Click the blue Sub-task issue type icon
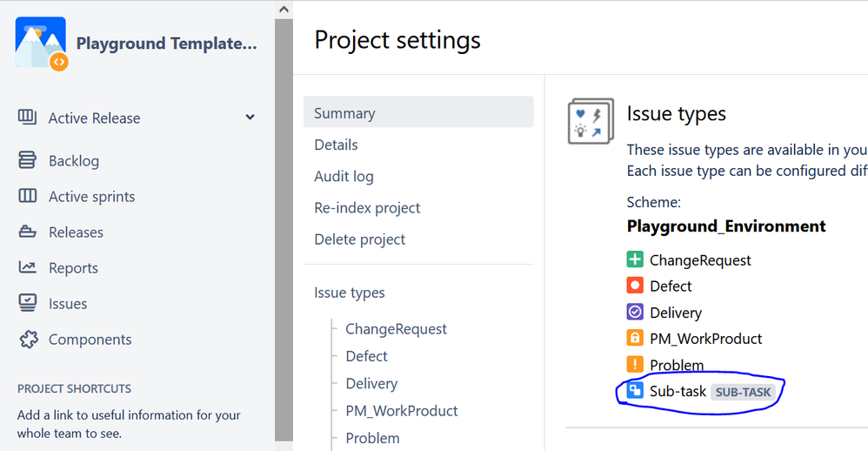Screen dimensions: 868x451 coord(635,391)
